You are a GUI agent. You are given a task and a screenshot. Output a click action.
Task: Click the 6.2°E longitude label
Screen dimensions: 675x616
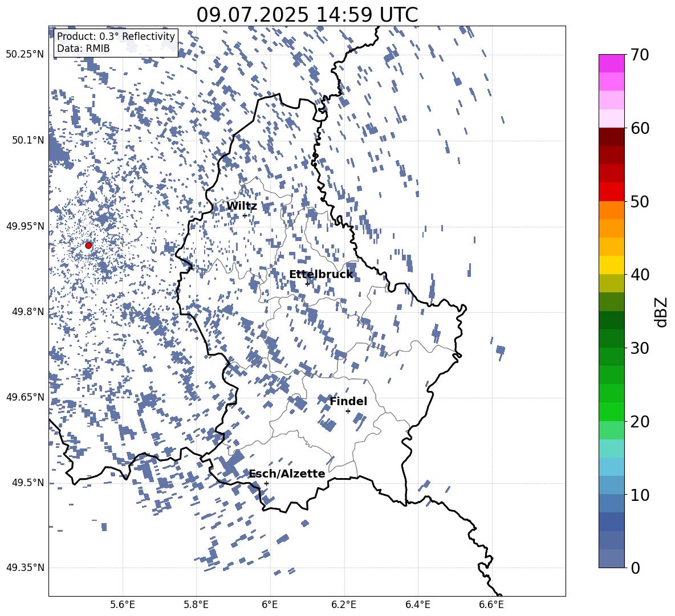(344, 605)
